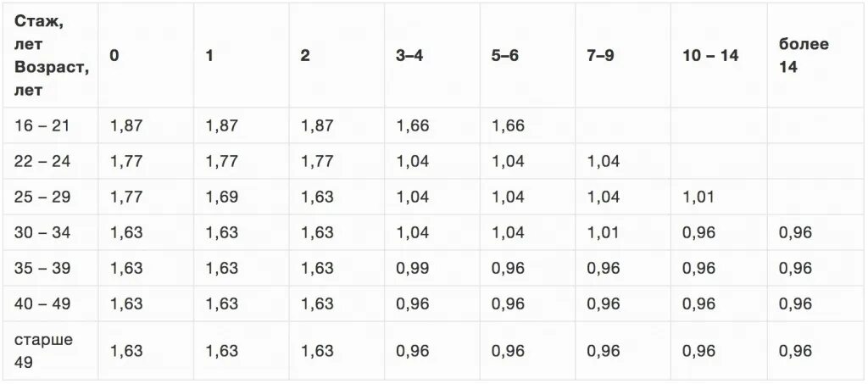
Task: Click the '35 – 39' age row label
Action: [42, 269]
